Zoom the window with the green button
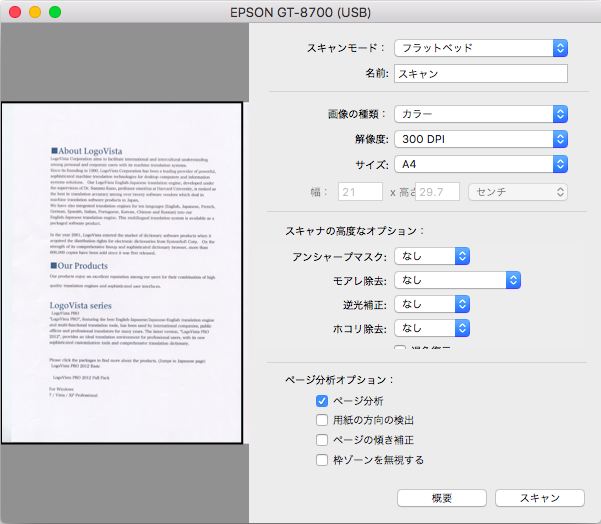 (55, 12)
